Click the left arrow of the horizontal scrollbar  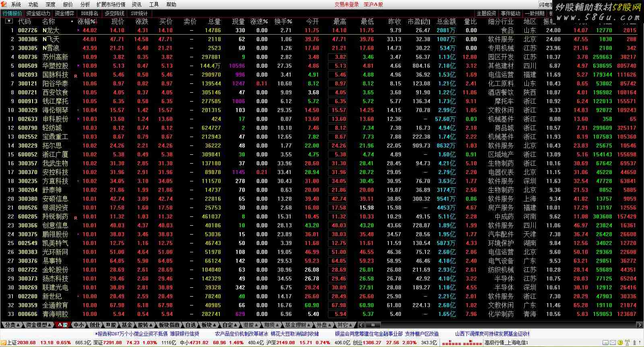coord(361,325)
